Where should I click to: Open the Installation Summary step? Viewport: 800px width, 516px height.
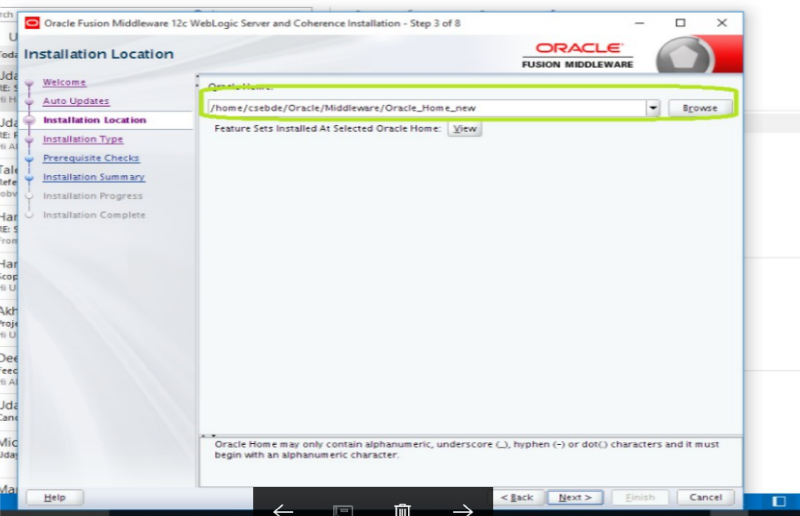pyautogui.click(x=93, y=177)
